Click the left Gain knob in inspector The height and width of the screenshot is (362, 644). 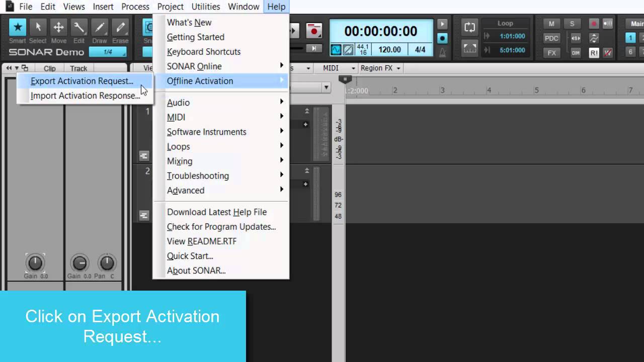[x=35, y=262]
